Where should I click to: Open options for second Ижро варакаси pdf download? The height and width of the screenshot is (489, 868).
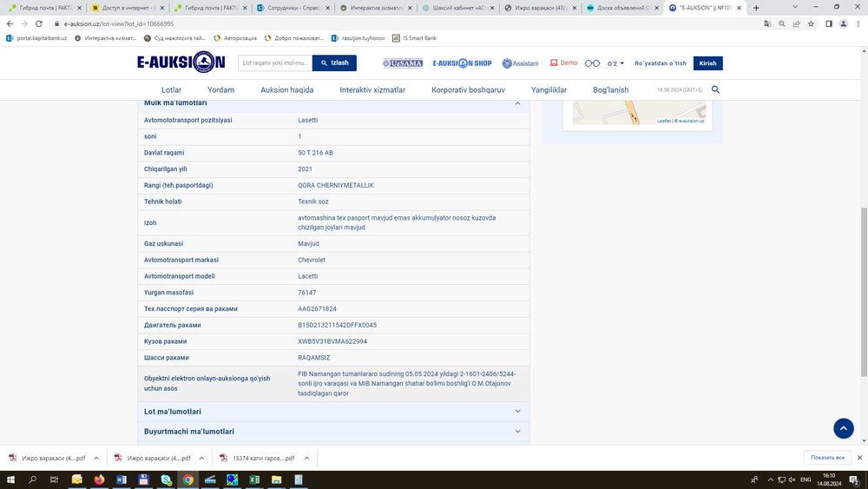point(201,458)
